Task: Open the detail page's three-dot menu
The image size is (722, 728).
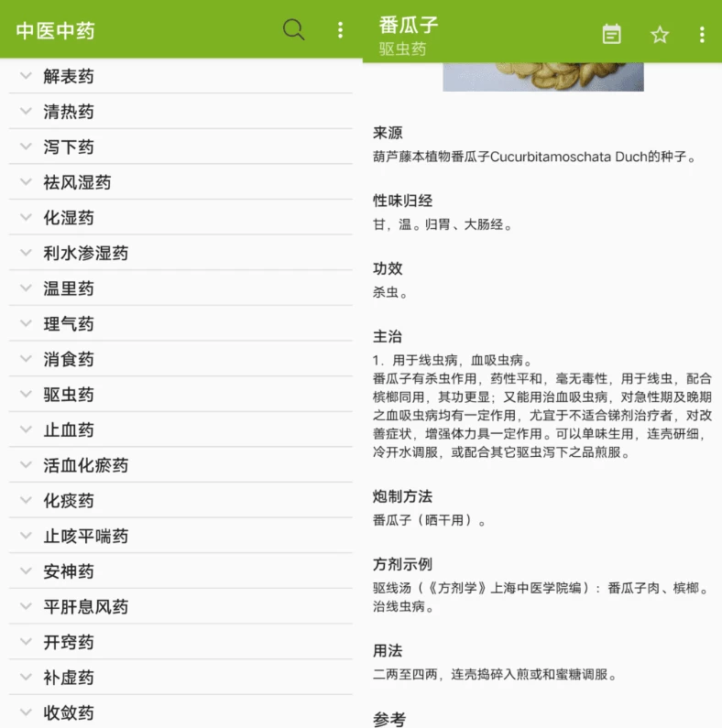Action: (702, 34)
